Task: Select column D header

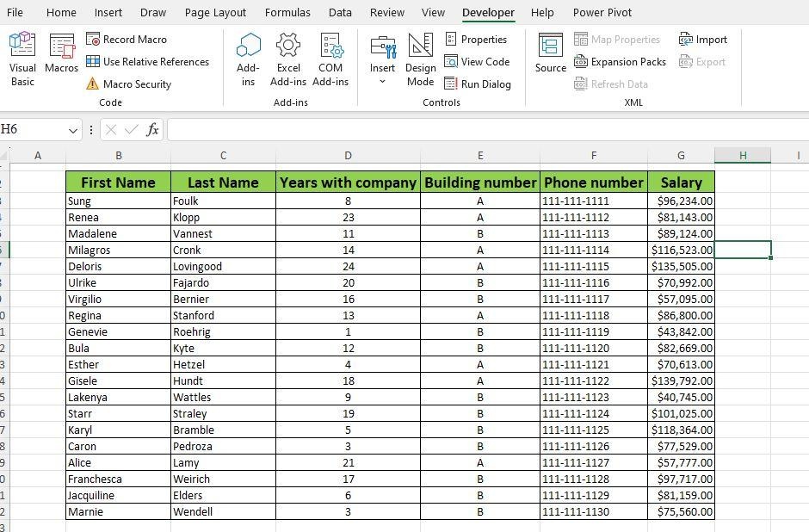Action: [349, 155]
